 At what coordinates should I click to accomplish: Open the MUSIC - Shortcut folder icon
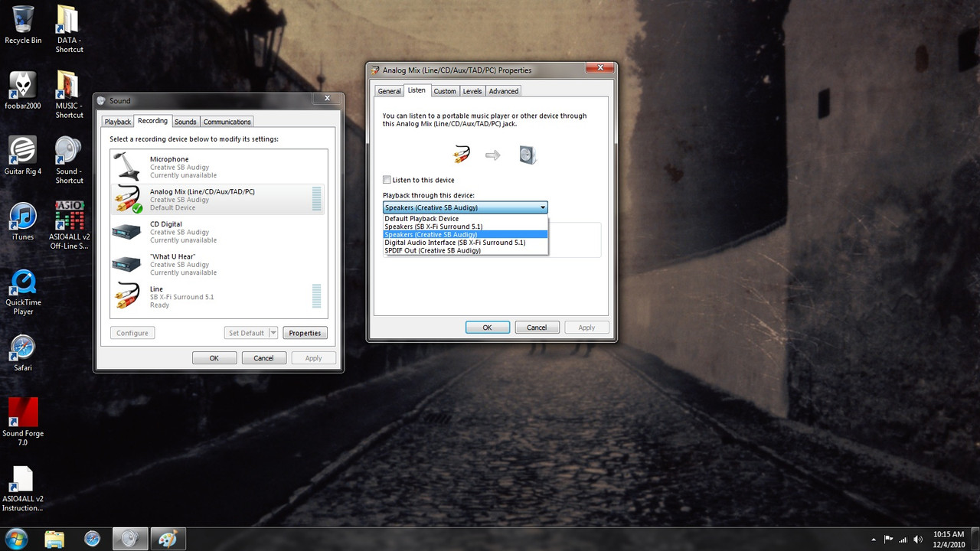point(69,95)
